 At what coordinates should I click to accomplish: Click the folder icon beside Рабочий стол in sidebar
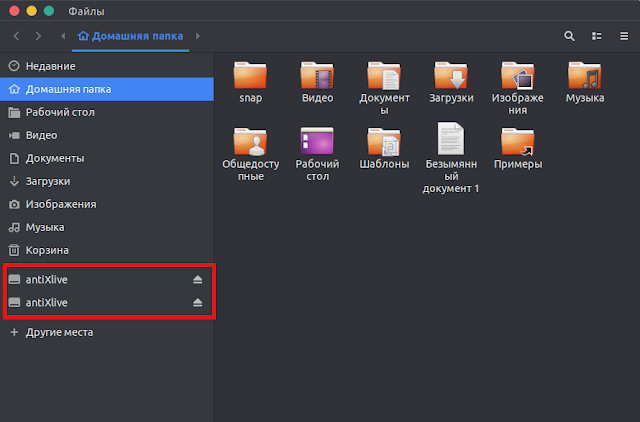point(14,112)
